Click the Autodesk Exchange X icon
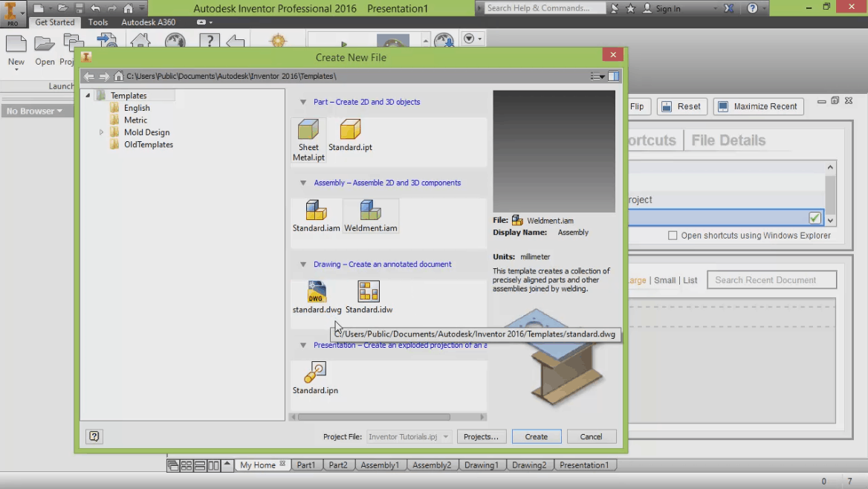 coord(729,8)
